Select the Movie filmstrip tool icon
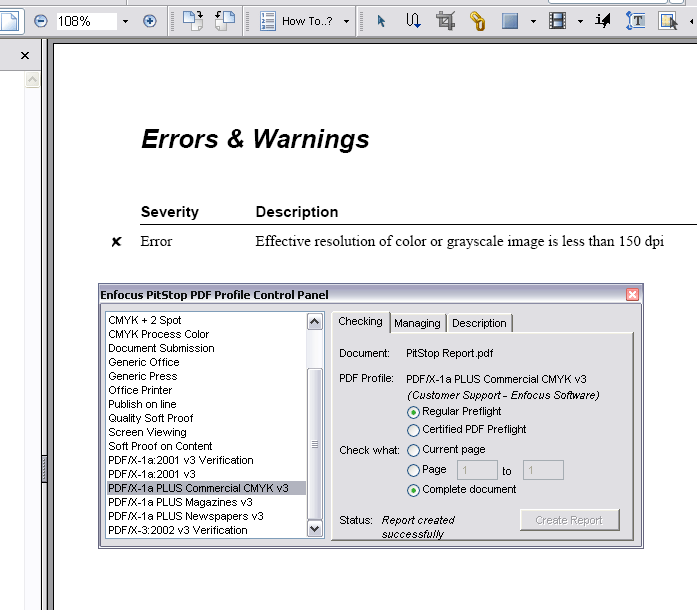Screen dimensions: 697x610 tap(557, 21)
